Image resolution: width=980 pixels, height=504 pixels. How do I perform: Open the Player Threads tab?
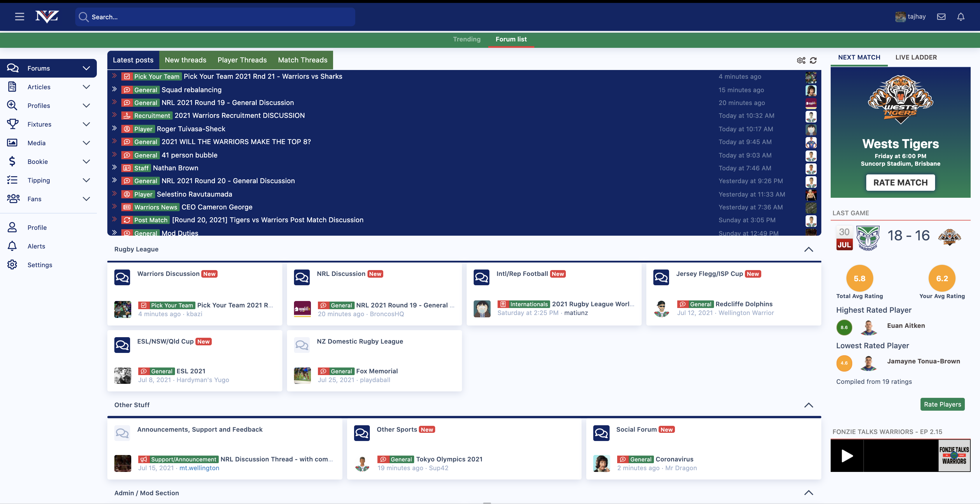tap(242, 60)
